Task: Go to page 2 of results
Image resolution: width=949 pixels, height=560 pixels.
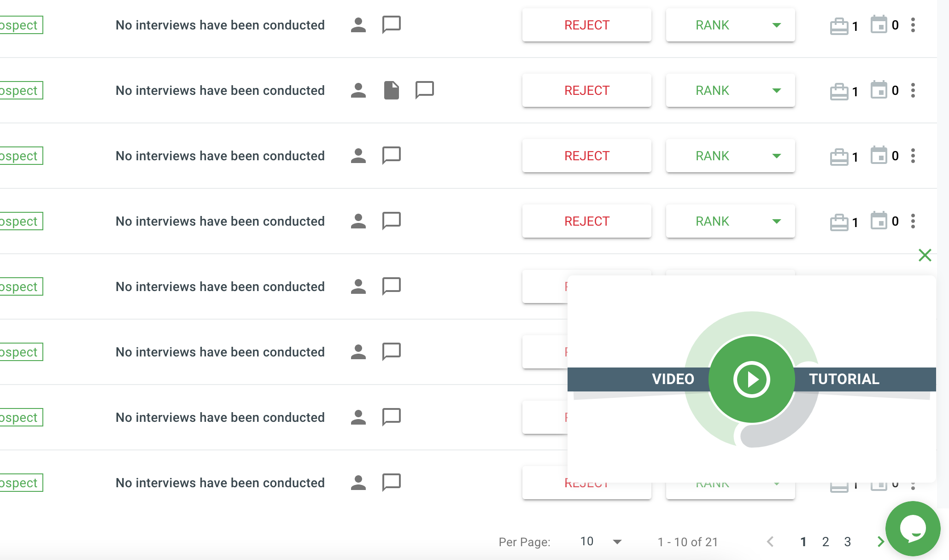Action: pos(825,542)
